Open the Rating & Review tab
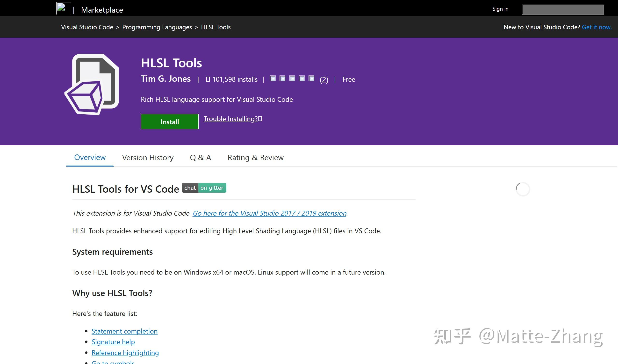Image resolution: width=618 pixels, height=364 pixels. [256, 158]
